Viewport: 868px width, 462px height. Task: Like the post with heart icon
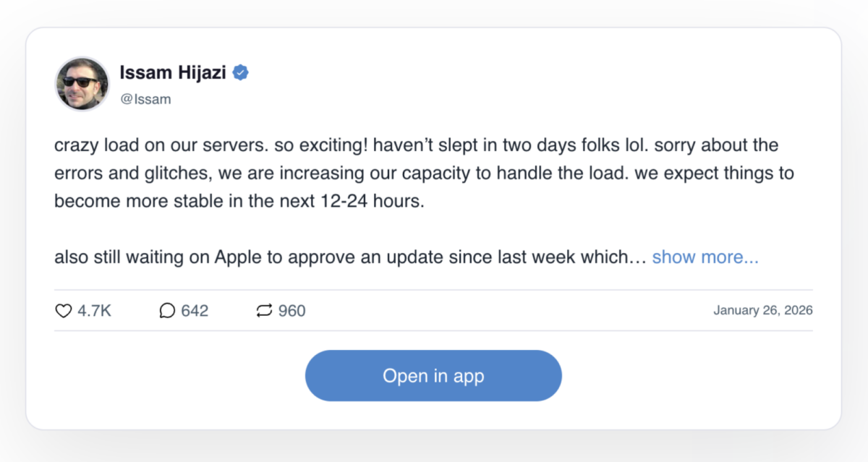click(64, 311)
